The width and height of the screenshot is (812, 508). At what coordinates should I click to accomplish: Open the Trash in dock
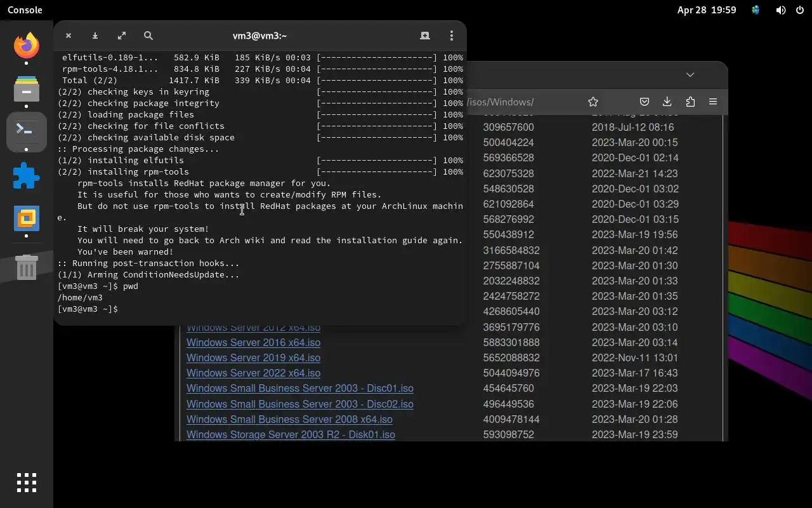click(x=27, y=267)
